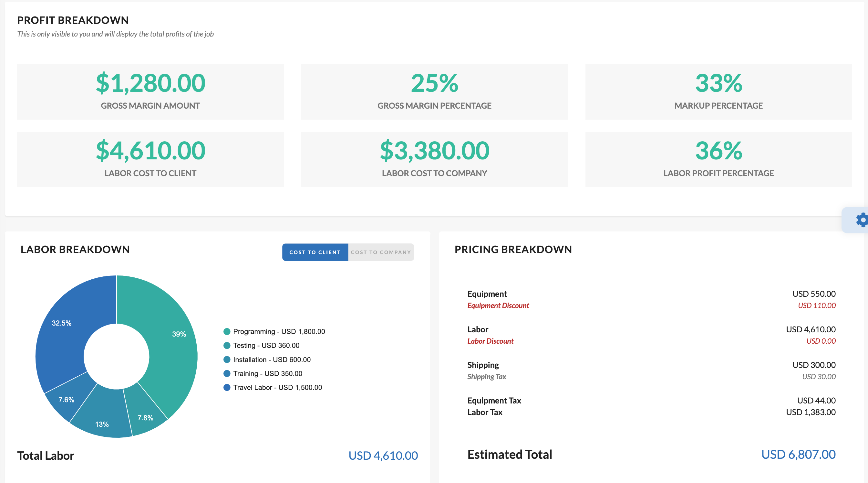Screen dimensions: 868x483
Task: Expand the Labor Discount entry
Action: tap(490, 341)
